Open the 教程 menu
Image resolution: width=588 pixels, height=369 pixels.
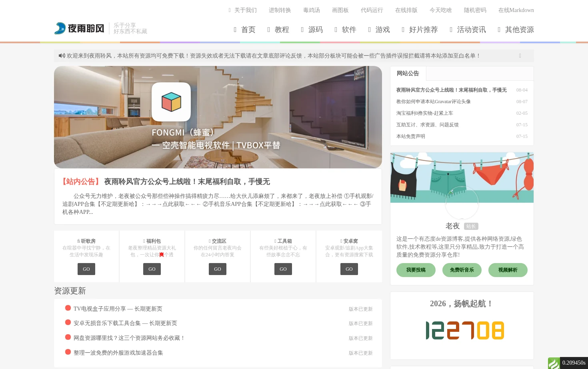(278, 30)
